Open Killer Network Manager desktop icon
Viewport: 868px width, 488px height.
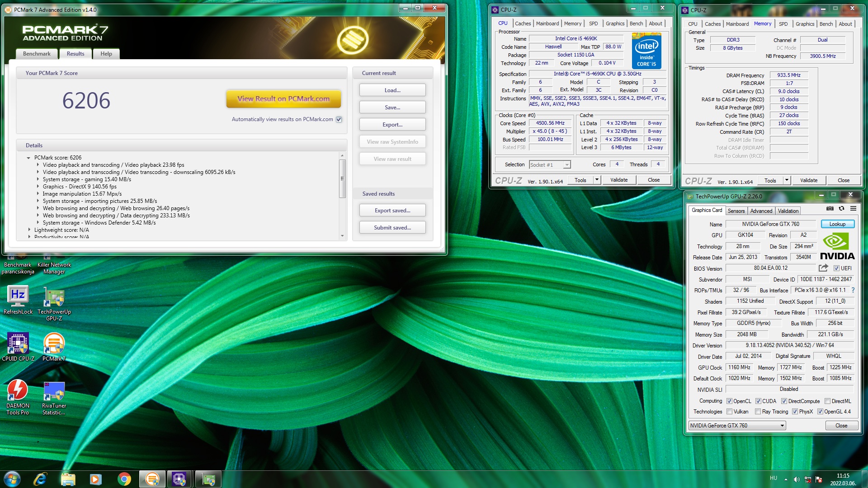(54, 265)
